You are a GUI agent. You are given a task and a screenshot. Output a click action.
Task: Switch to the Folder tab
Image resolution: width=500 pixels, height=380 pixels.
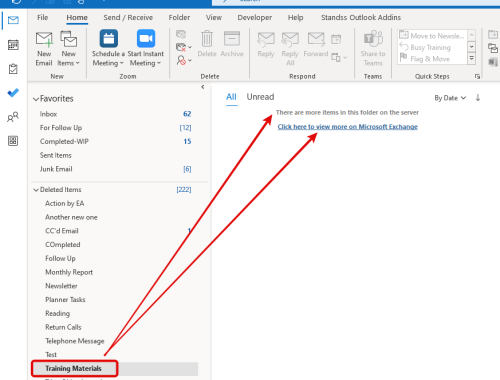click(179, 17)
